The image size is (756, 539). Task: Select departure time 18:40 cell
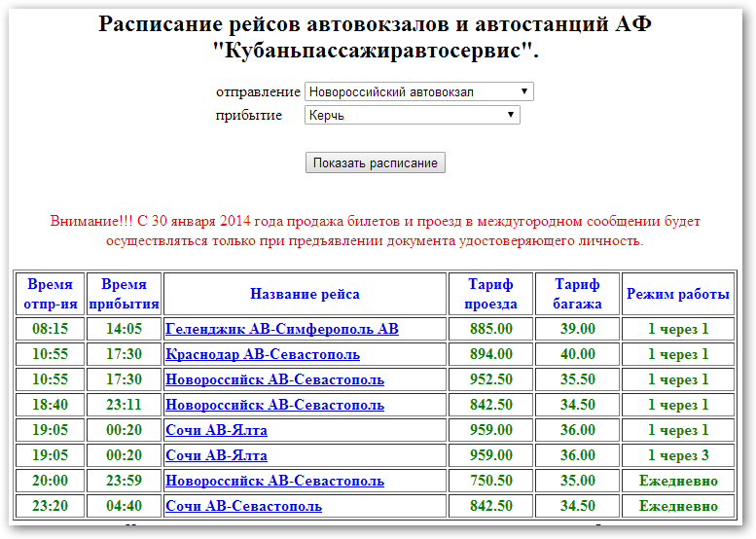tap(51, 405)
